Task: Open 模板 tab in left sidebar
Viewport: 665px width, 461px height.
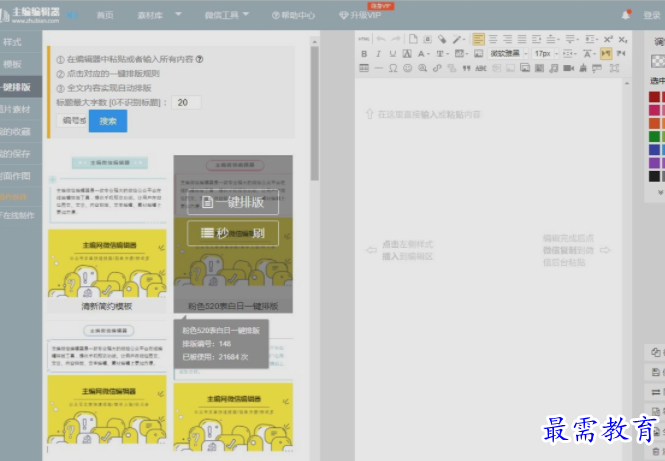Action: tap(12, 64)
